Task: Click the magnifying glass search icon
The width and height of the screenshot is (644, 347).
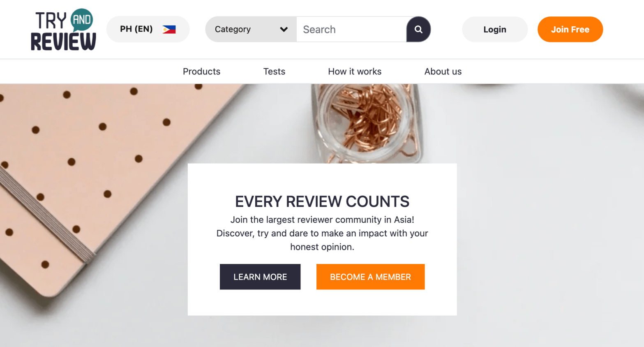Action: pyautogui.click(x=418, y=29)
